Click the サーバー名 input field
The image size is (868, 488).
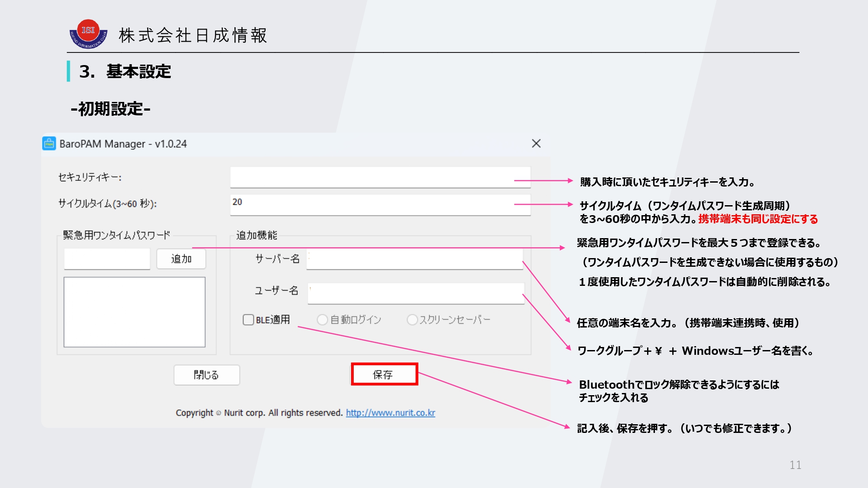[415, 259]
